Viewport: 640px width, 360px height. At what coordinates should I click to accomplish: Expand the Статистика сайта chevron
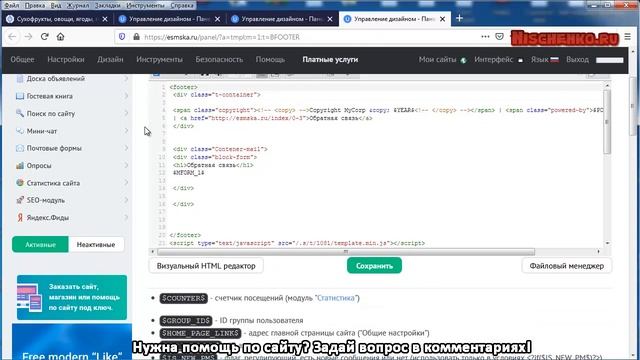(126, 182)
